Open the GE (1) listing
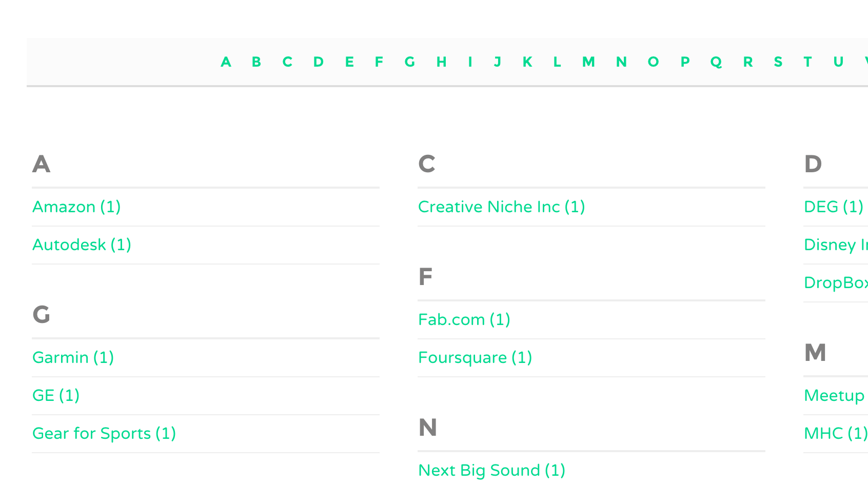The image size is (868, 486). pos(56,395)
